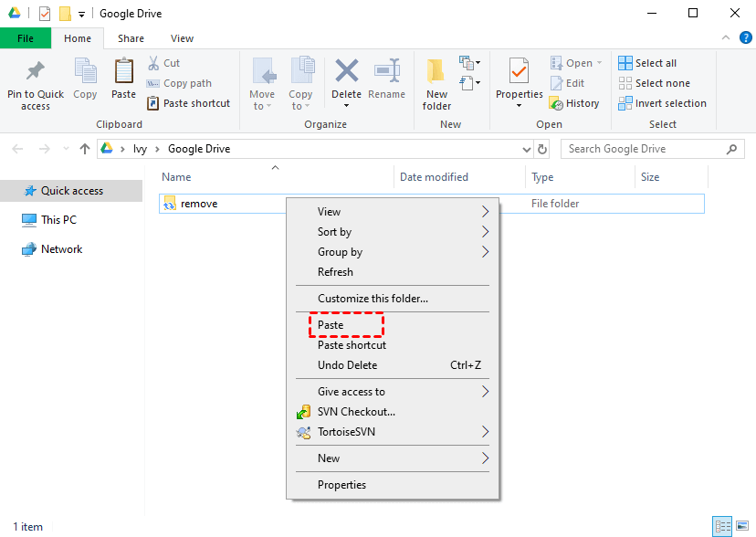Click the Paste clipboard icon in ribbon
The width and height of the screenshot is (756, 537).
[124, 71]
